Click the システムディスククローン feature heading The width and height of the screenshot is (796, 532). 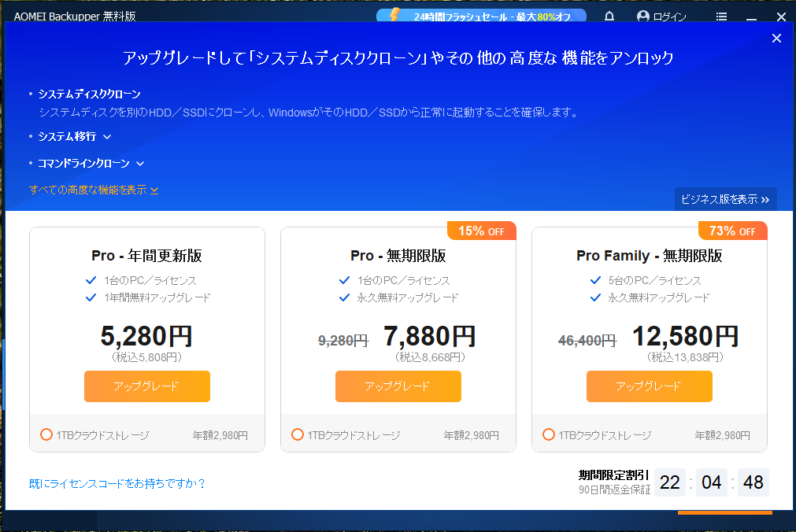pyautogui.click(x=89, y=94)
